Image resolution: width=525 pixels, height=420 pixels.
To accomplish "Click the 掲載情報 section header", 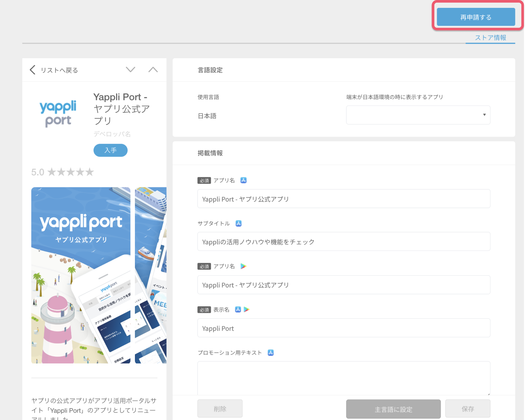I will tap(210, 153).
